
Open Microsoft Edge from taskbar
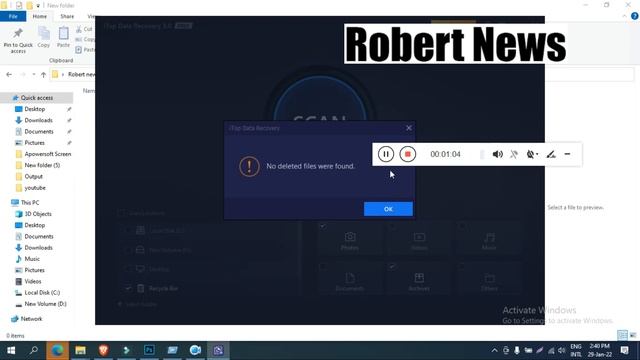57,350
